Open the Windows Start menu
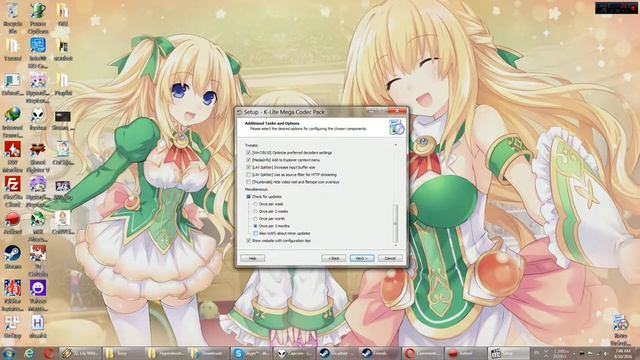Screen dimensions: 640x360 point(9,353)
